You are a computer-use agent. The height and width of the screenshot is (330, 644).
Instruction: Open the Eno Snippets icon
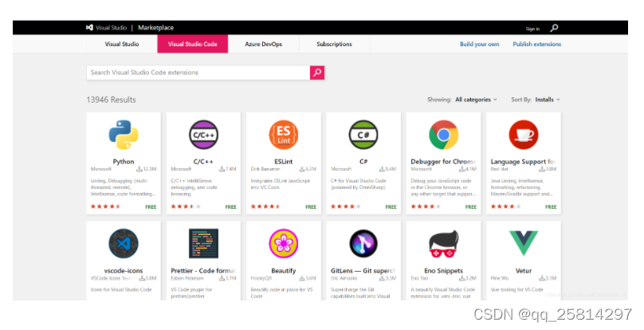point(444,244)
